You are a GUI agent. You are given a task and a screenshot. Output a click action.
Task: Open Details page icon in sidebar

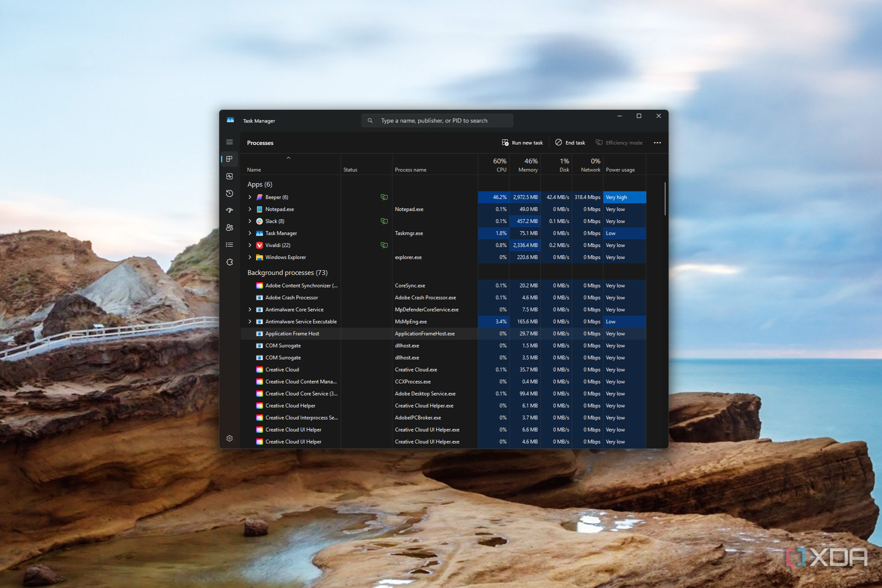229,245
